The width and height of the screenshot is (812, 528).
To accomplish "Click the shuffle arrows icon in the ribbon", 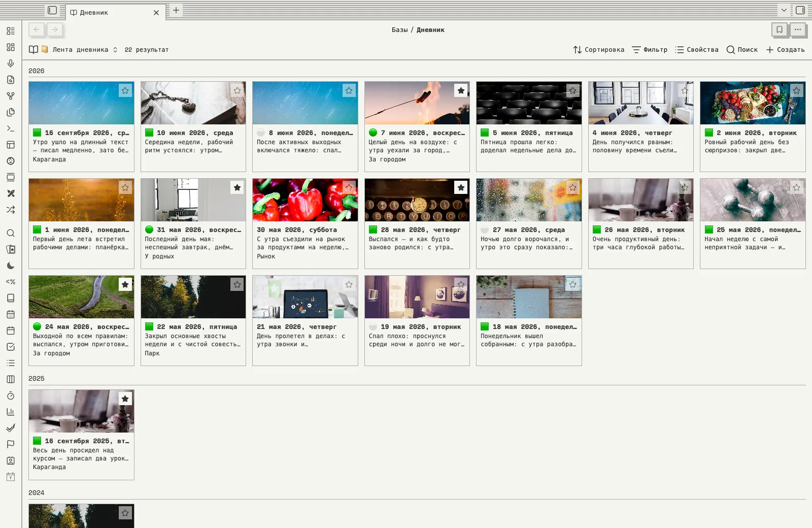I will 11,210.
